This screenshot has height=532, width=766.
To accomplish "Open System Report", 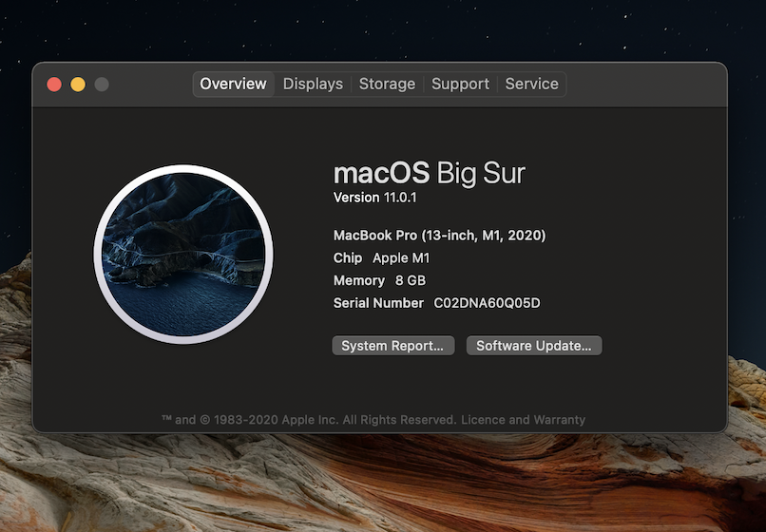I will coord(393,346).
